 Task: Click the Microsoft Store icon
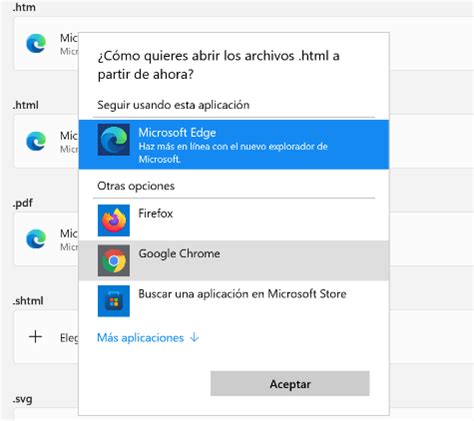click(x=114, y=301)
